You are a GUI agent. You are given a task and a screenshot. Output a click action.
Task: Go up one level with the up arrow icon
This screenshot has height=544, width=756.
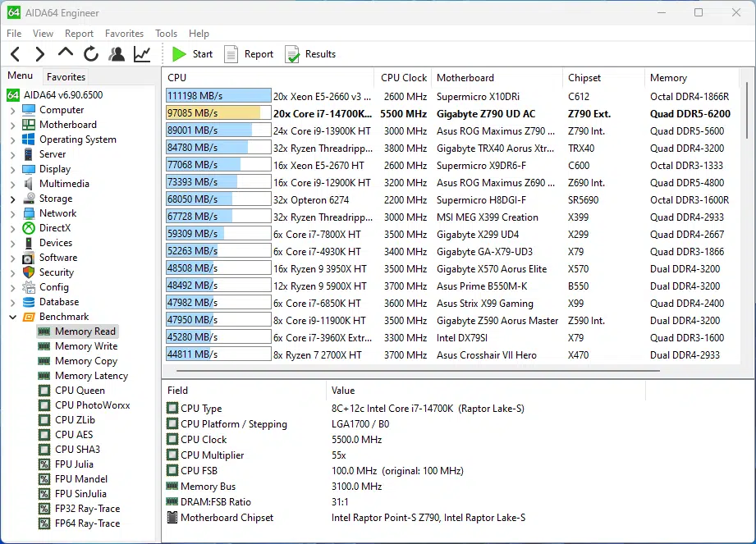click(66, 52)
